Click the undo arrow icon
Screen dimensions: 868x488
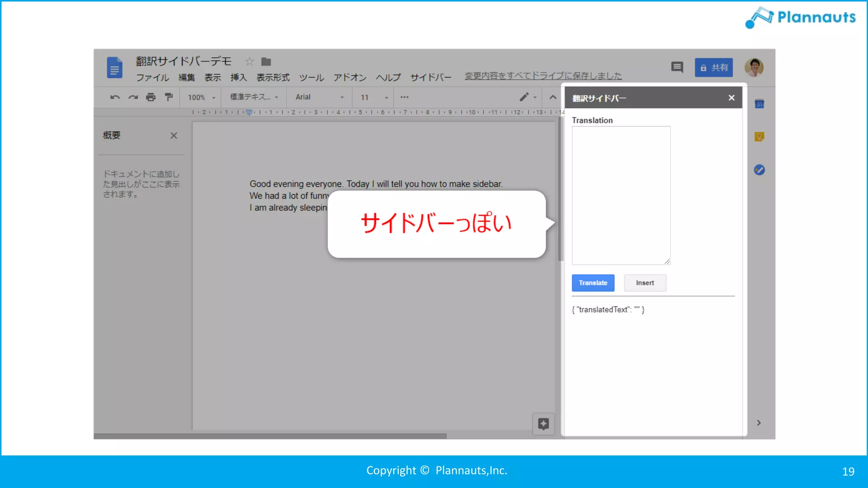coord(115,97)
